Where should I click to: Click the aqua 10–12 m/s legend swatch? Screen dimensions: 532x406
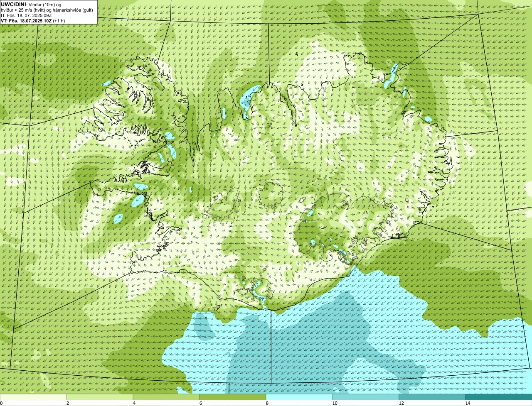tap(366, 397)
